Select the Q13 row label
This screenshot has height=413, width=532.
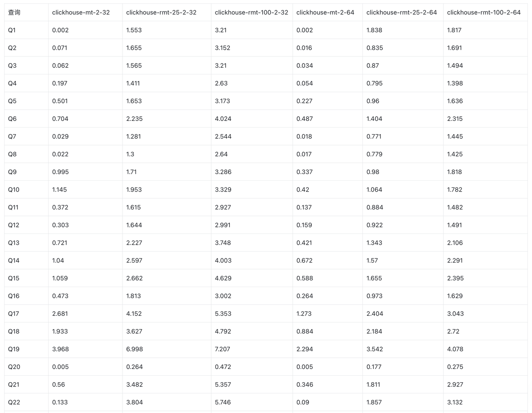coord(14,243)
